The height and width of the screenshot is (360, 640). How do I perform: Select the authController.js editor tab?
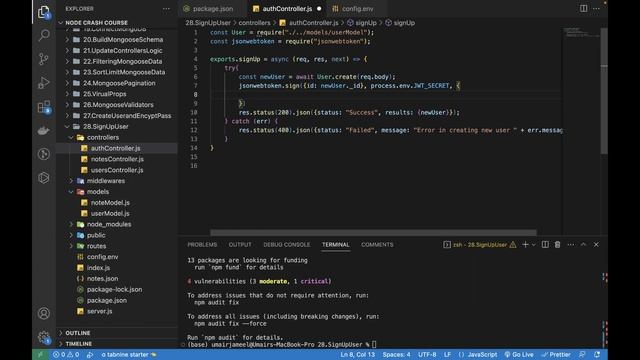pyautogui.click(x=287, y=9)
